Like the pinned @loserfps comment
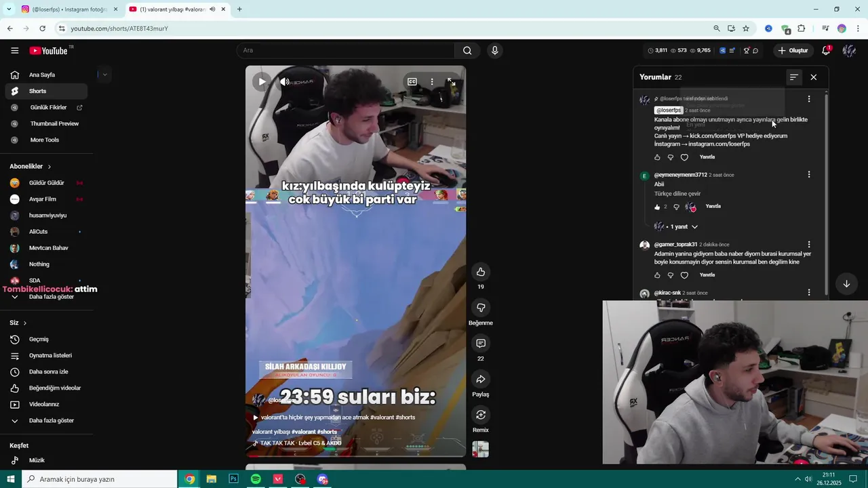This screenshot has width=868, height=488. [x=657, y=157]
